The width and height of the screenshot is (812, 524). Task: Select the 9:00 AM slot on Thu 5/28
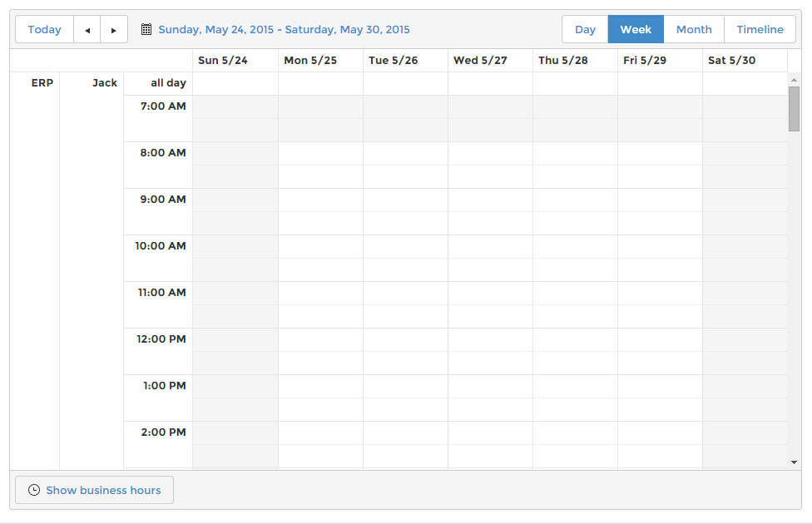[575, 200]
